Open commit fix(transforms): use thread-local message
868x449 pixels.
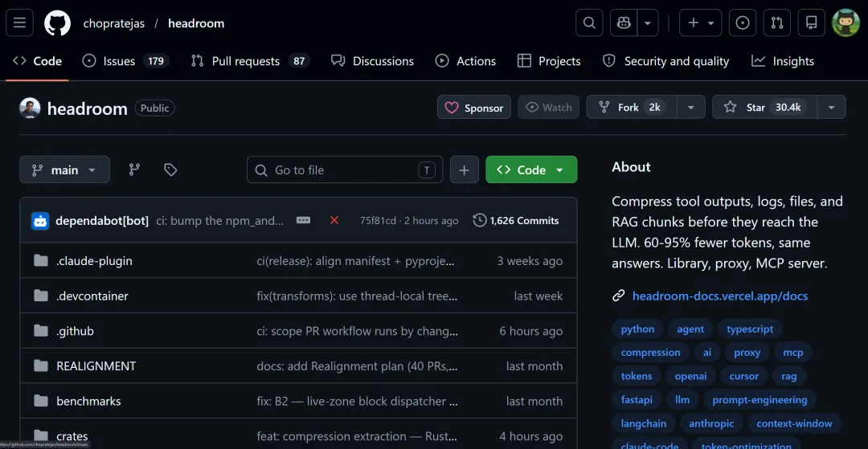[358, 296]
